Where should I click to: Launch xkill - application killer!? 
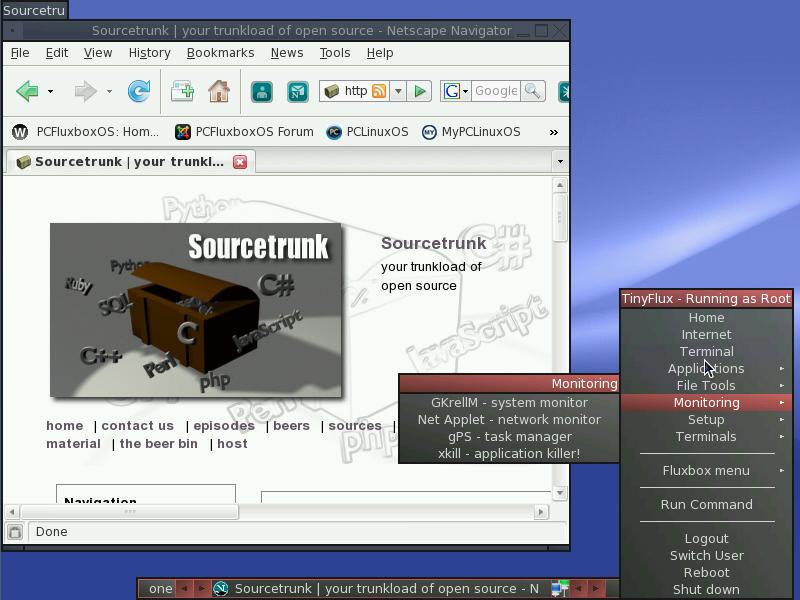coord(509,454)
